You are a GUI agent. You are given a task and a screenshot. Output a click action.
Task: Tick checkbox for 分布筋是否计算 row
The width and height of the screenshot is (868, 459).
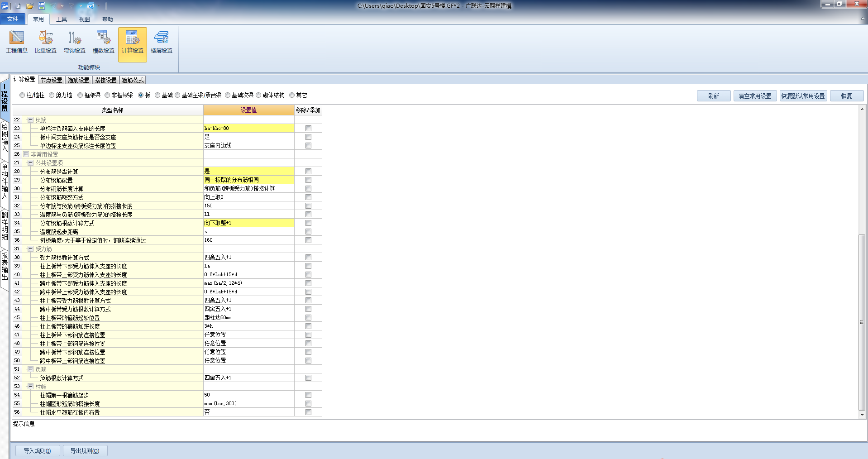(308, 171)
